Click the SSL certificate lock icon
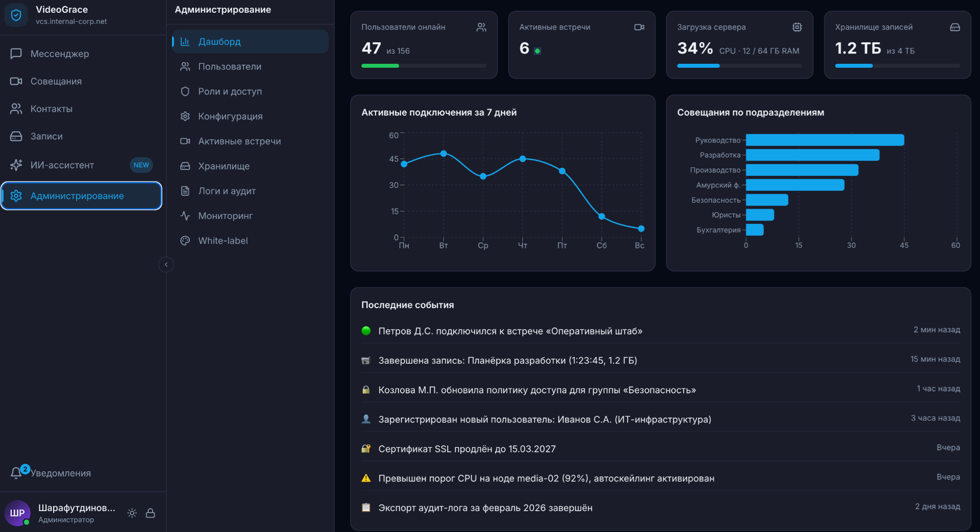 tap(366, 449)
